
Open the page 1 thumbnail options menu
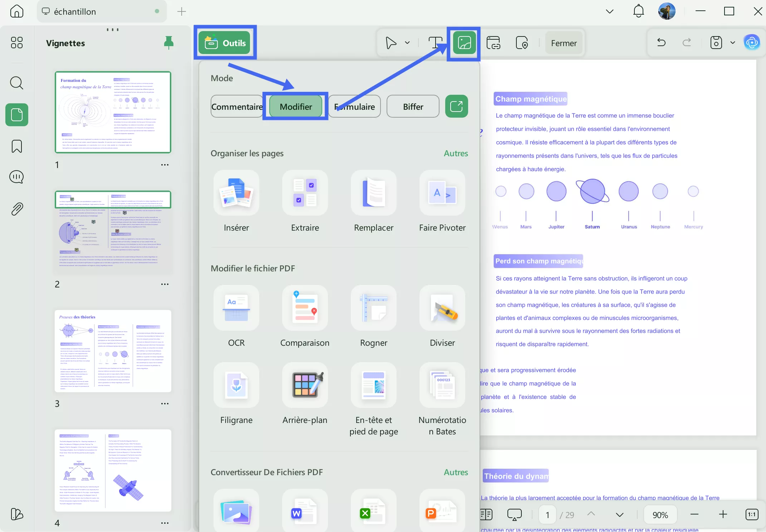(x=165, y=165)
